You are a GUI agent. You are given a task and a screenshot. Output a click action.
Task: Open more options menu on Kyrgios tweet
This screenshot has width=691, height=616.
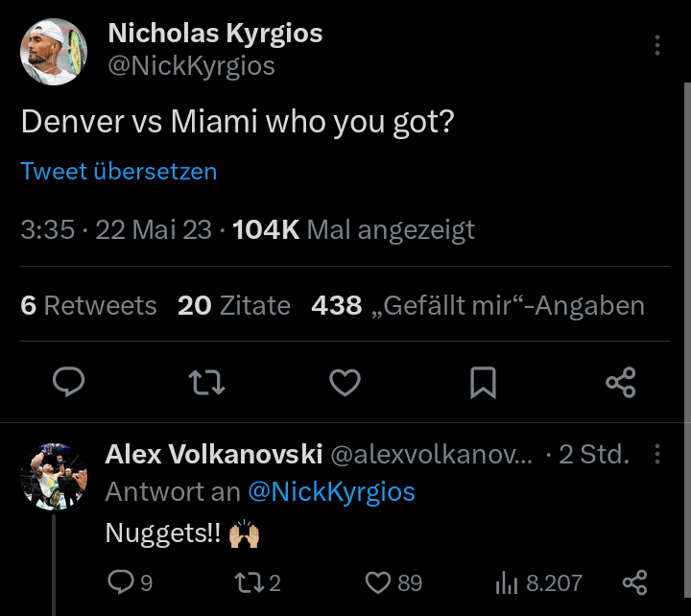tap(657, 46)
